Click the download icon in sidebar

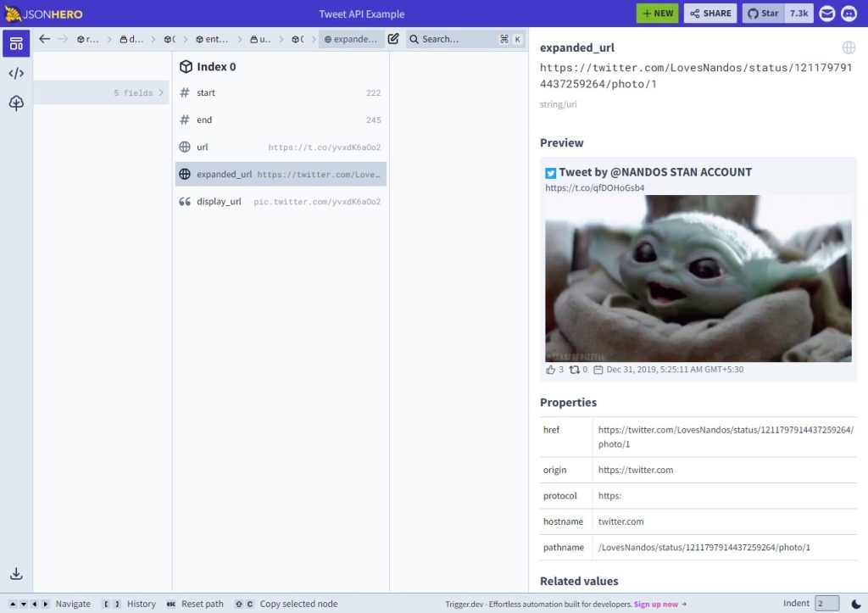pyautogui.click(x=16, y=574)
